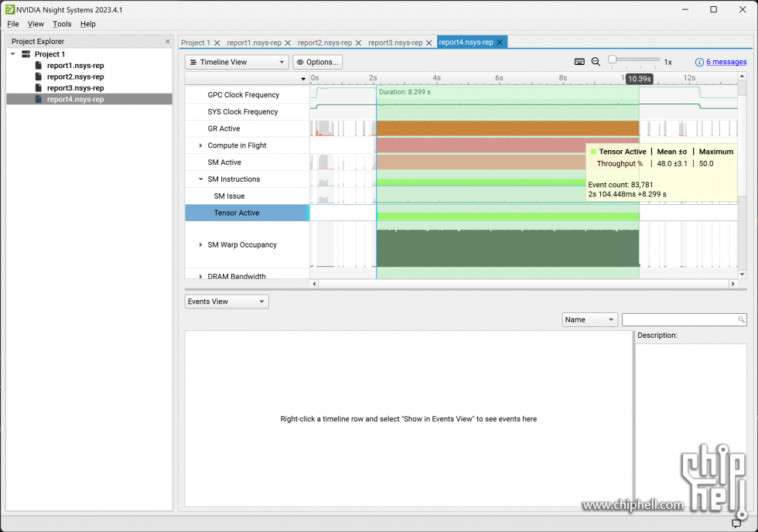Close the report1.nsys-rep tab
The width and height of the screenshot is (758, 532).
288,43
